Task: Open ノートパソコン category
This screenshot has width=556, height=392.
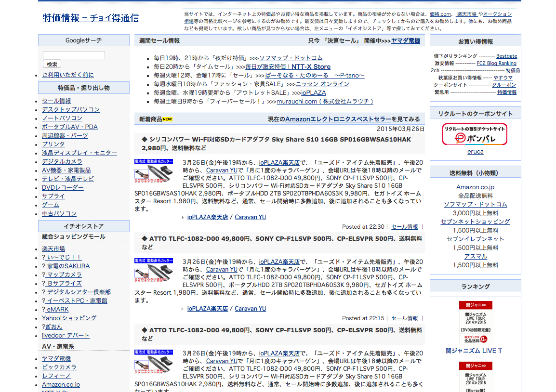Action: coord(62,118)
